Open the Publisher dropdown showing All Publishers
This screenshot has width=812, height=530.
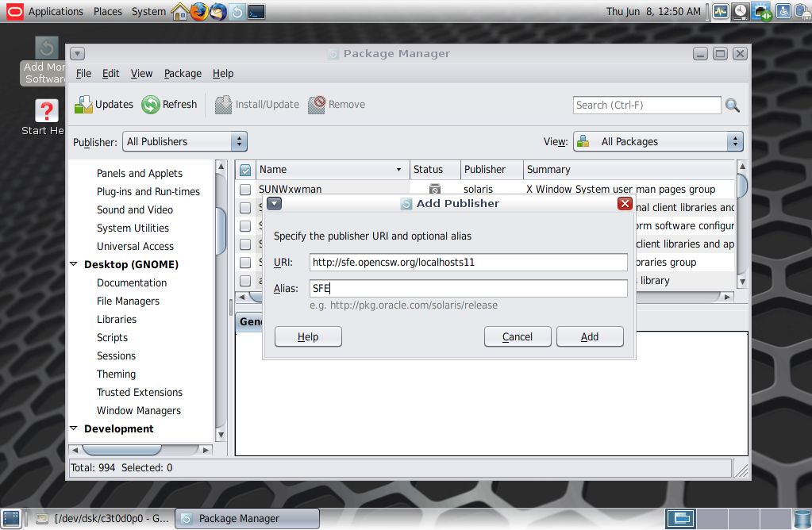[184, 141]
